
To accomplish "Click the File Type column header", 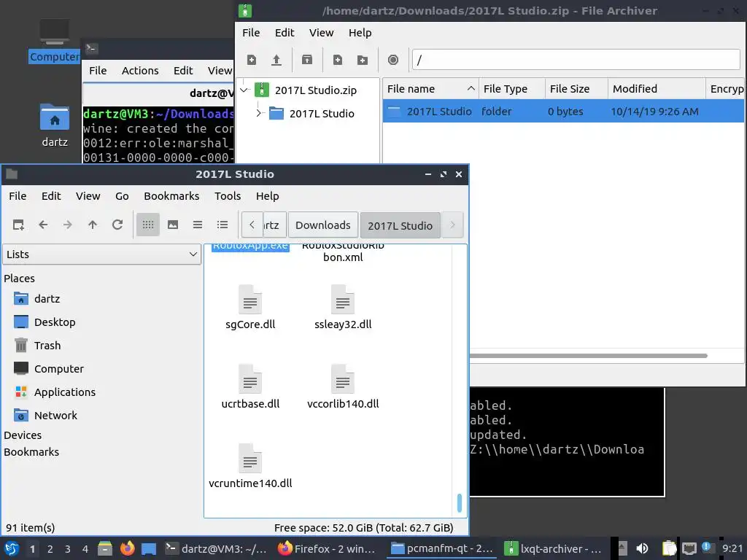I will [511, 89].
